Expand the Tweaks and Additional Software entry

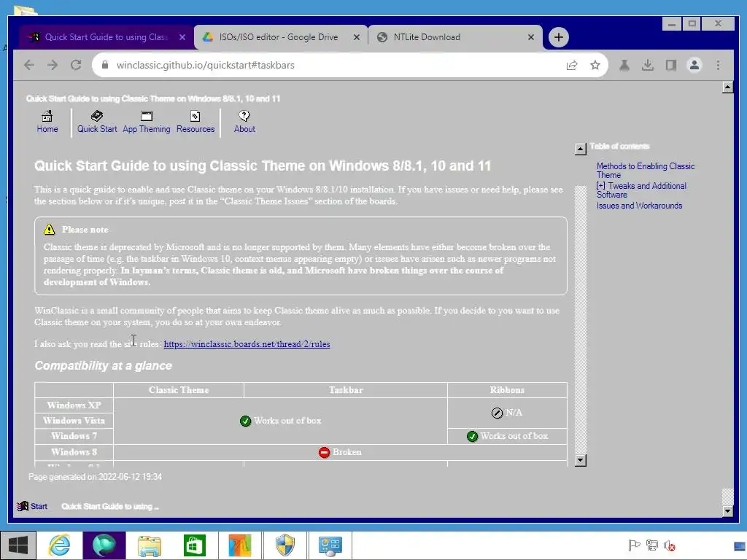[x=601, y=186]
